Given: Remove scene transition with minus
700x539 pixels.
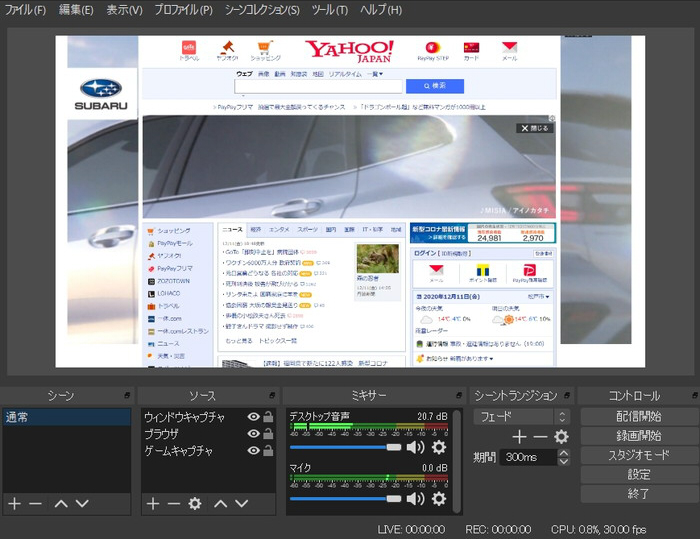Looking at the screenshot, I should click(x=540, y=437).
